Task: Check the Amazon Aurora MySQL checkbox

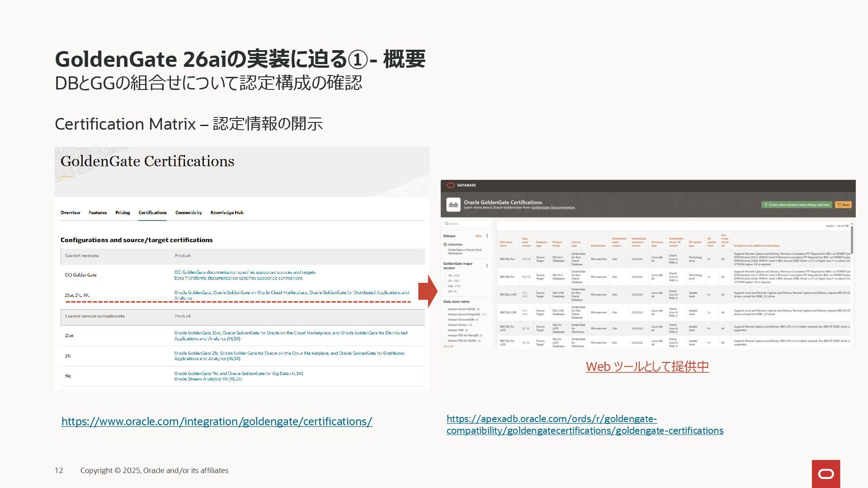Action: (x=445, y=309)
